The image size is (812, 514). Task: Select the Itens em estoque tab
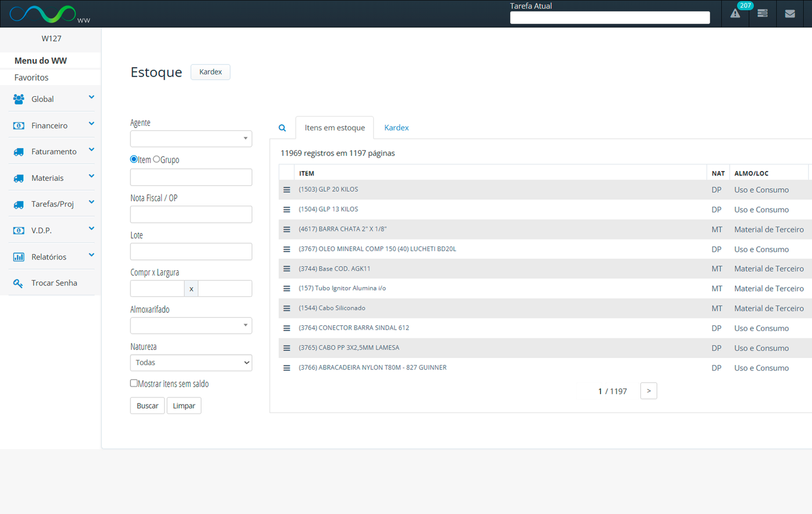(334, 128)
